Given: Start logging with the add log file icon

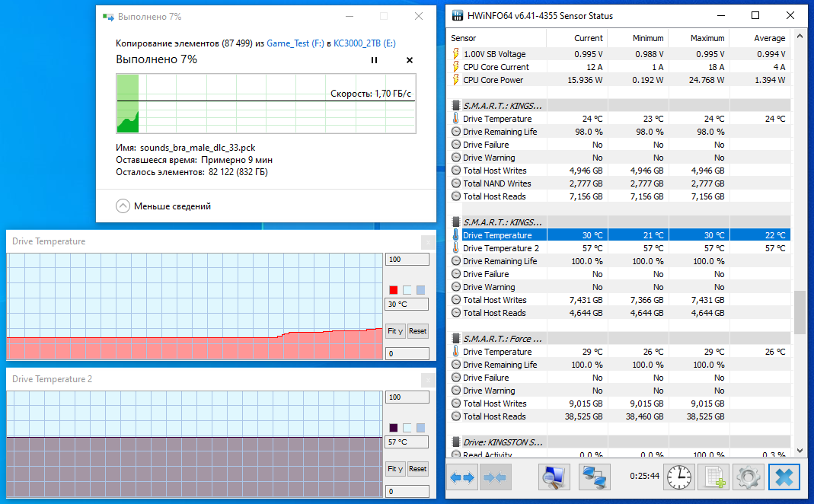Looking at the screenshot, I should tap(713, 477).
